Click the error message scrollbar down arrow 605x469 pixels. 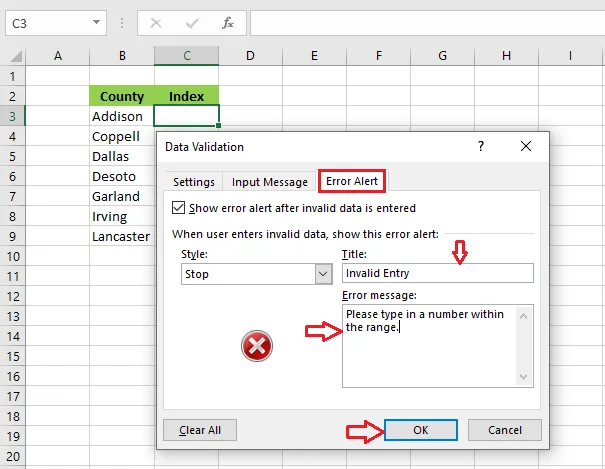[524, 376]
